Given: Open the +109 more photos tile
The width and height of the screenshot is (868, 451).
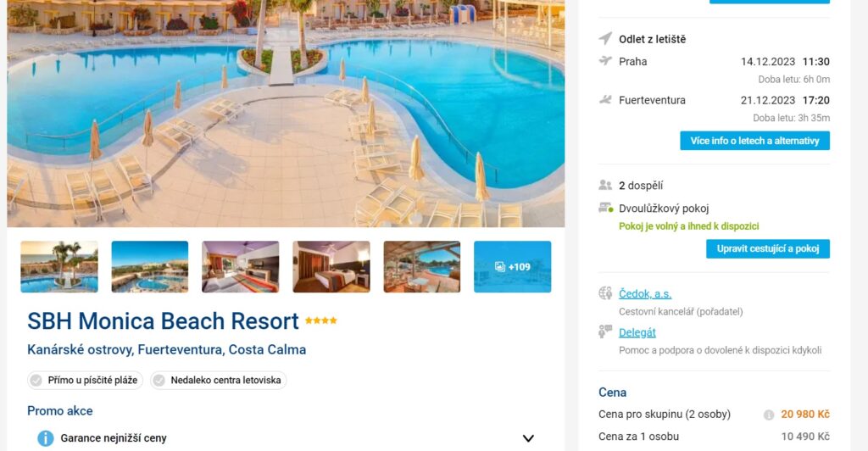Looking at the screenshot, I should coord(512,267).
